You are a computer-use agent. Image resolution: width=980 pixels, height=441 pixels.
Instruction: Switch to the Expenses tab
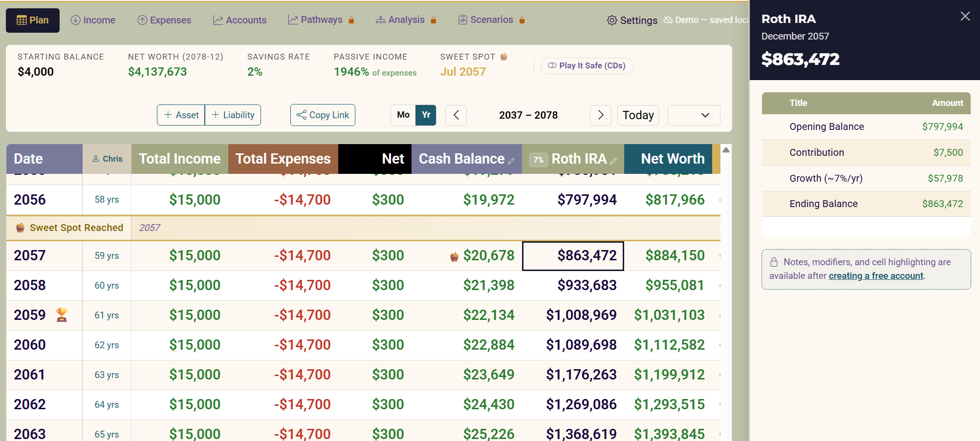[164, 20]
